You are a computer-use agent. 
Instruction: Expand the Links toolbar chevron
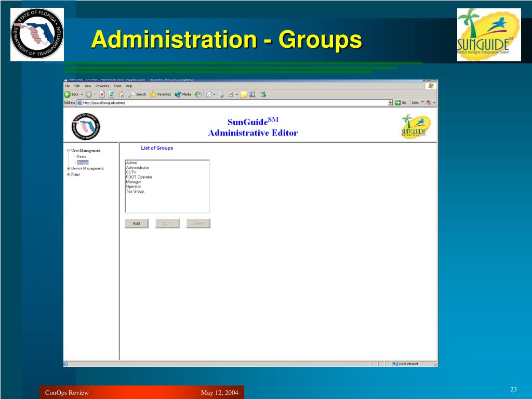(422, 102)
